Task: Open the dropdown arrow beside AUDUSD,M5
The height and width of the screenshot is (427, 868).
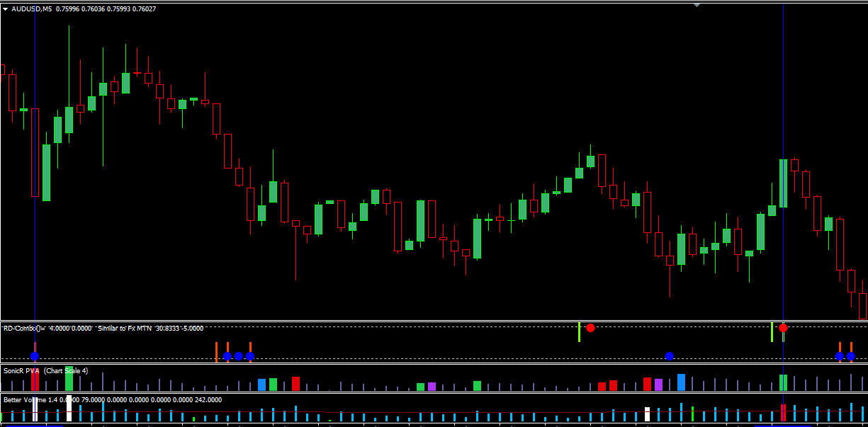Action: [5, 9]
